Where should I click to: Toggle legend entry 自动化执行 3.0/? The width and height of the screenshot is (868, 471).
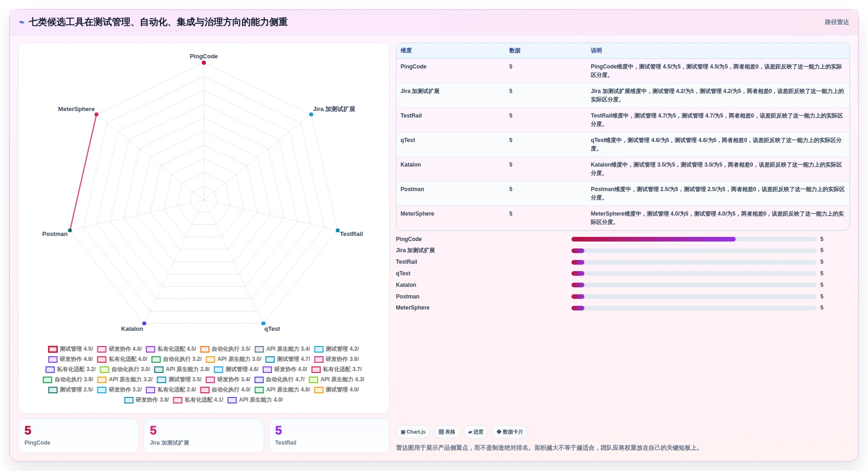(x=125, y=370)
